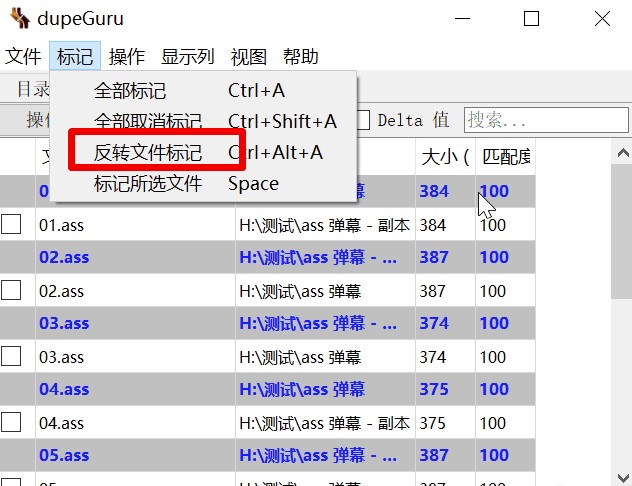Select bold blue 03.ass file name

click(64, 324)
